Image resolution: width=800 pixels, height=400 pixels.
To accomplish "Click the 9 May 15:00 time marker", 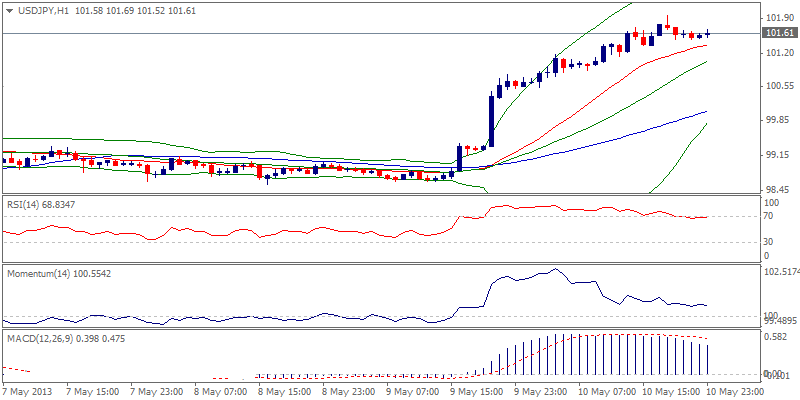I will 478,390.
